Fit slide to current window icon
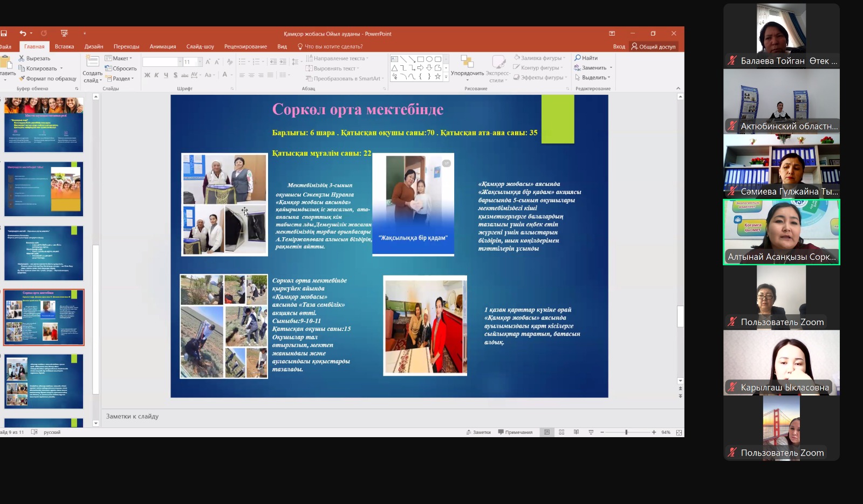 tap(679, 432)
